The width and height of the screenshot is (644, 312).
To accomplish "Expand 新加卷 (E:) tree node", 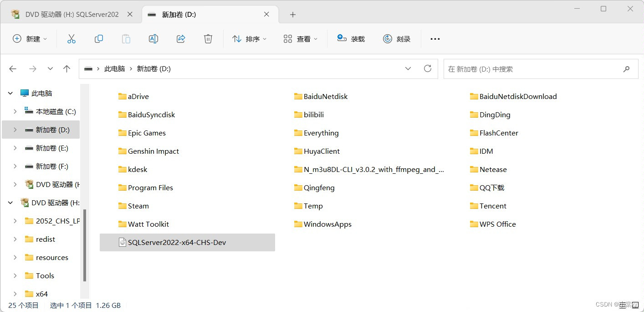I will pos(15,148).
